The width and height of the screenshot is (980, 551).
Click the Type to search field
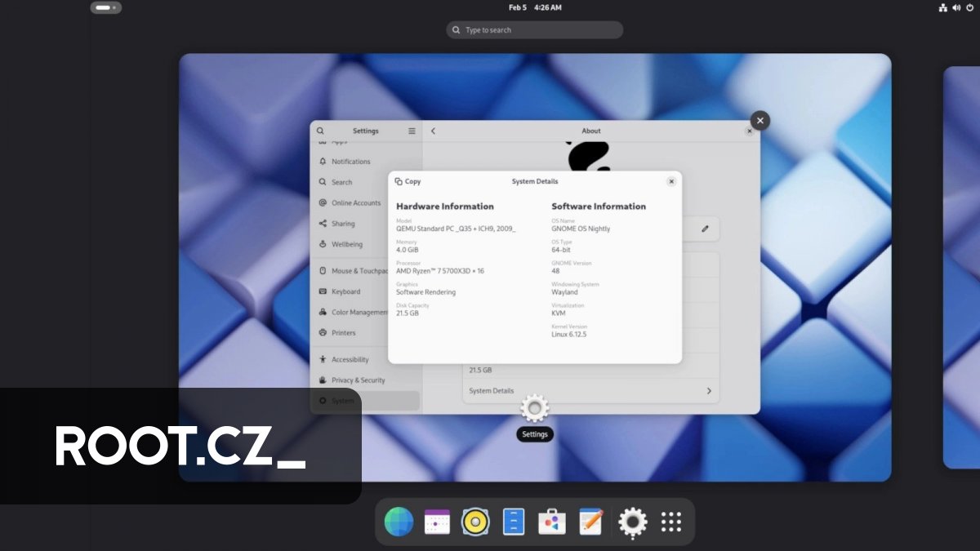pyautogui.click(x=534, y=29)
